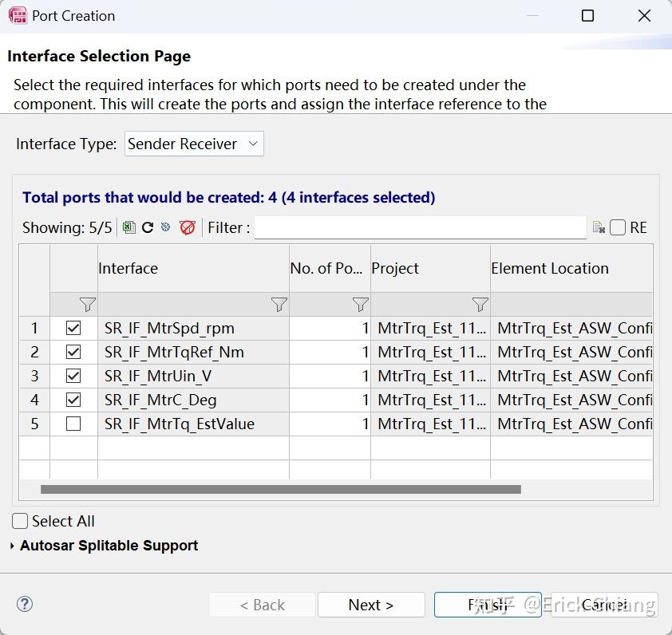Click the small settings icon beside refresh
Screen dimensions: 672x635
tap(166, 227)
